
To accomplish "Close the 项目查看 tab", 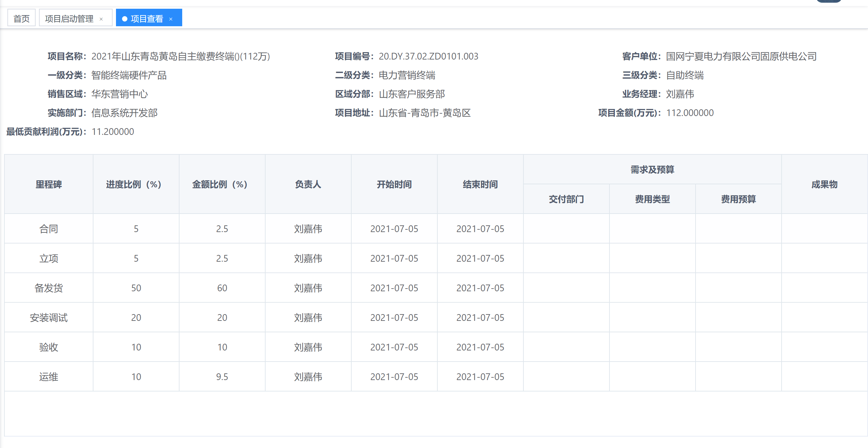I will [171, 19].
